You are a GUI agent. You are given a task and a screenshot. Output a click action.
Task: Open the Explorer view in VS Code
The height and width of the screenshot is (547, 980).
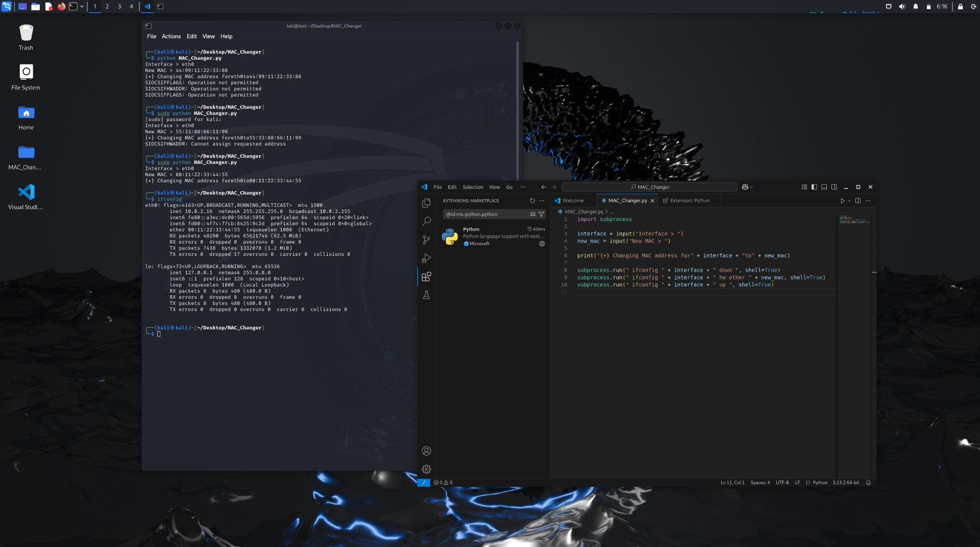[x=426, y=203]
